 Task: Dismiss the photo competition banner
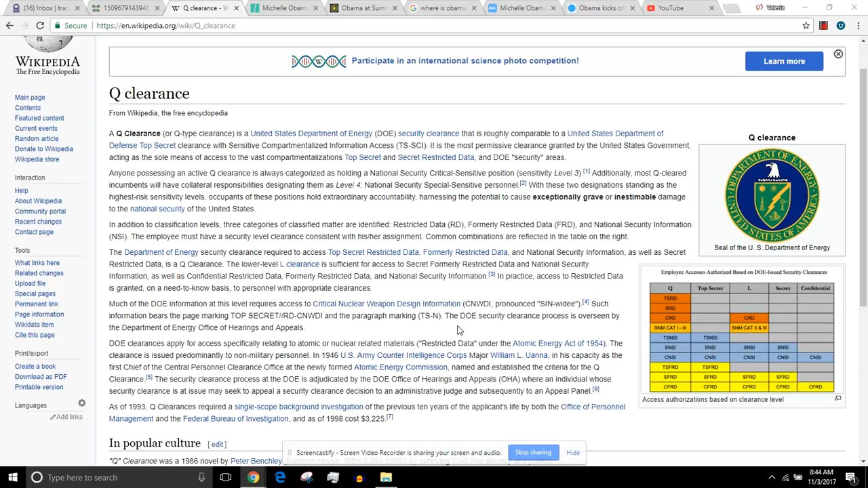(838, 54)
